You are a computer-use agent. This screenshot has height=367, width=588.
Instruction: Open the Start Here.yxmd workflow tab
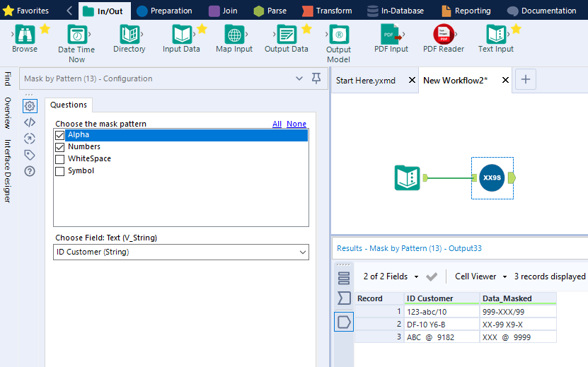click(x=366, y=80)
